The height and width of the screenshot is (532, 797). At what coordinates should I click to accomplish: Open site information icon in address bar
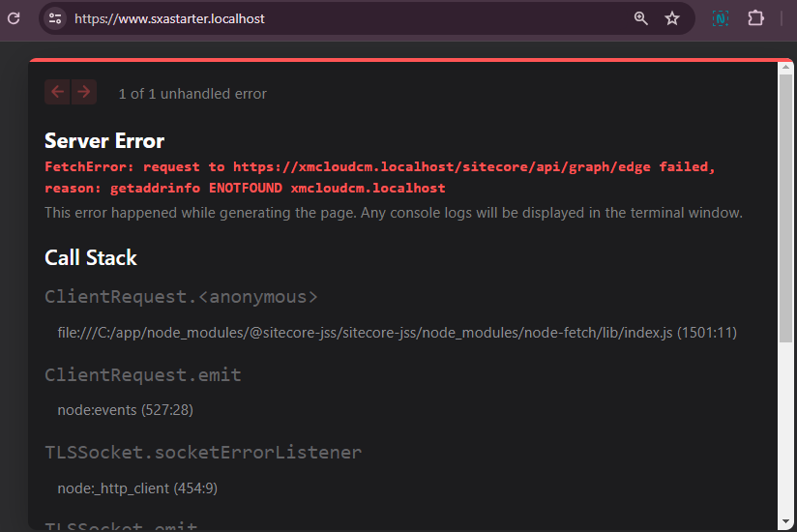(x=55, y=18)
